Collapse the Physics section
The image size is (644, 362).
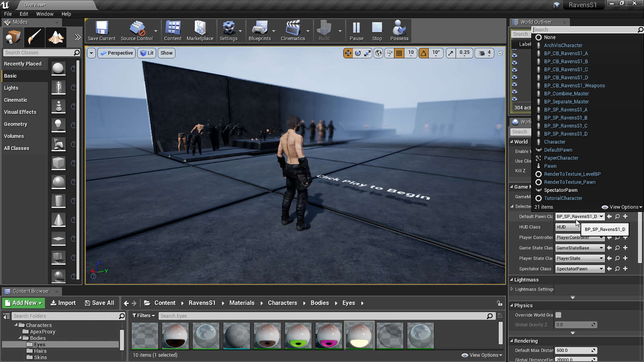(512, 305)
